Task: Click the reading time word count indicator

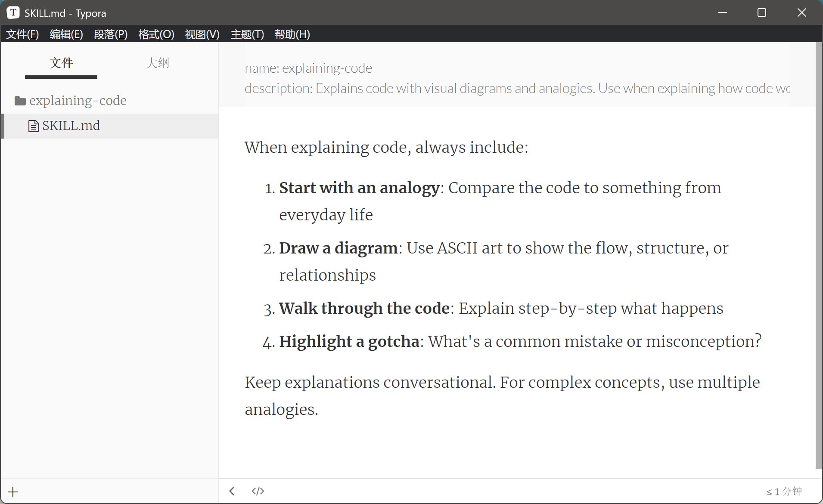Action: click(x=784, y=491)
